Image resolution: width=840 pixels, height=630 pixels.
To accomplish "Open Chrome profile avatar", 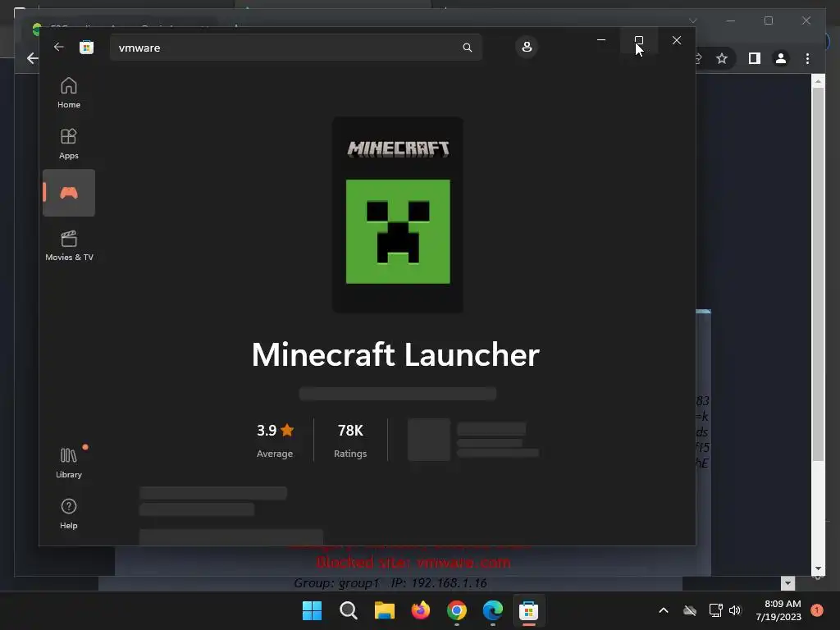I will pos(781,58).
